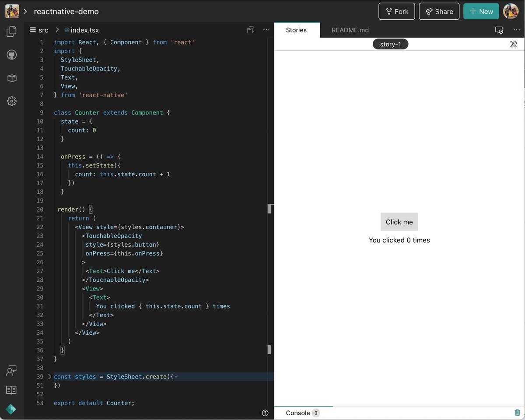Click the reactnative-demo project title
525x420 pixels.
click(x=66, y=11)
